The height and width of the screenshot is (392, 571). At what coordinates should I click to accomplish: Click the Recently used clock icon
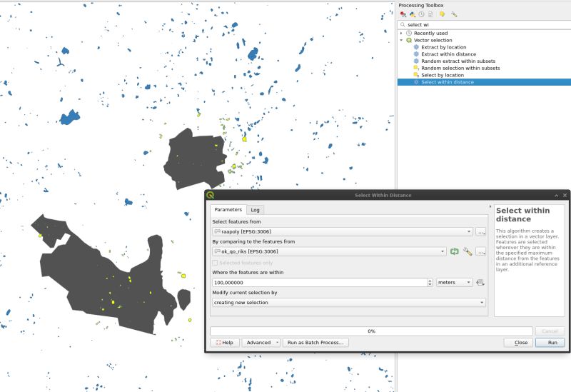click(x=409, y=33)
